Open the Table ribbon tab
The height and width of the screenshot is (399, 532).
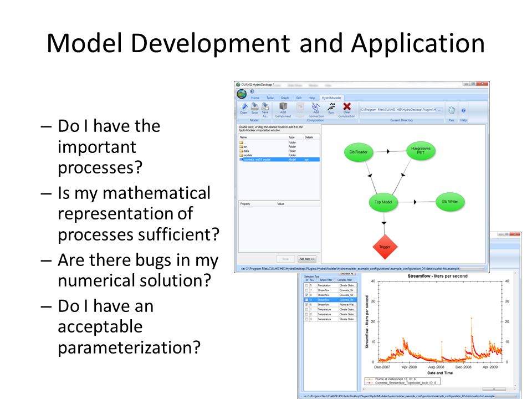point(270,98)
